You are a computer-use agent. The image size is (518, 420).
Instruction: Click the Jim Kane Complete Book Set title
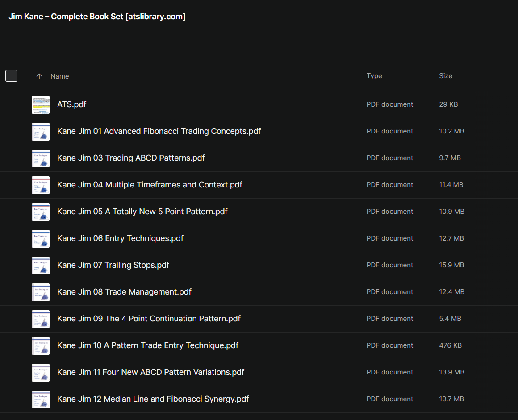click(x=97, y=17)
